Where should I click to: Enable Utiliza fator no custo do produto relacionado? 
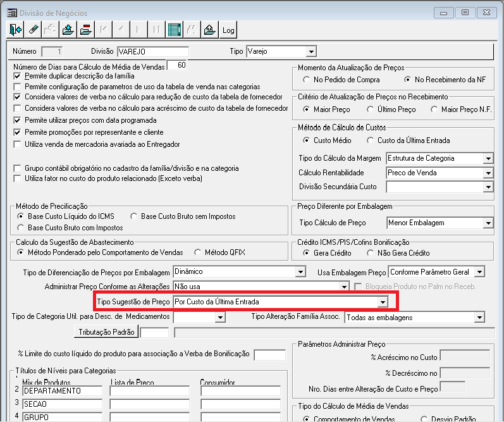(17, 178)
